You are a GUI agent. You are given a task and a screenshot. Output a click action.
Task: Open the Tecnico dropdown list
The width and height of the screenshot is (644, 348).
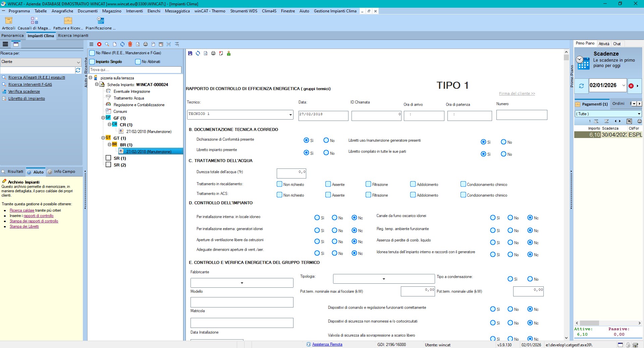[x=290, y=115]
